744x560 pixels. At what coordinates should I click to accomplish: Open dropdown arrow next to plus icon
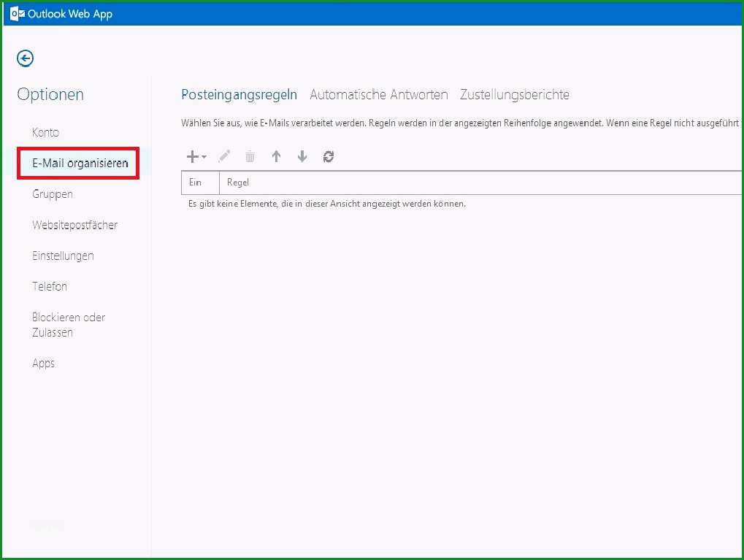pyautogui.click(x=204, y=156)
